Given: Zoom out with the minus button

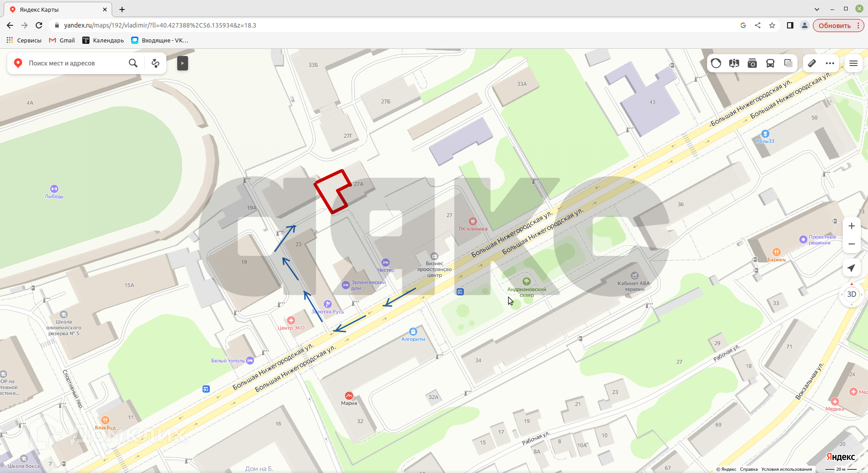Looking at the screenshot, I should 852,244.
